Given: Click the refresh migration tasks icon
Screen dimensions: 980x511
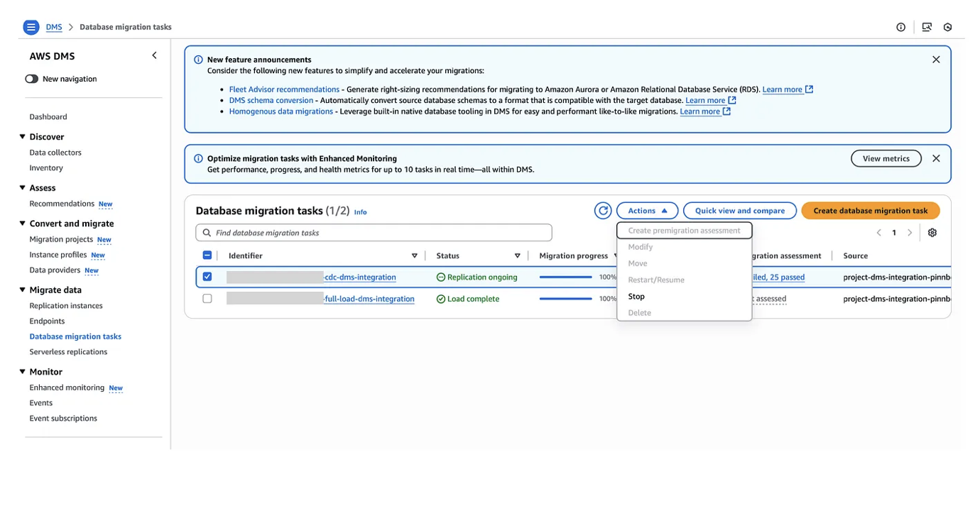Looking at the screenshot, I should pos(603,211).
